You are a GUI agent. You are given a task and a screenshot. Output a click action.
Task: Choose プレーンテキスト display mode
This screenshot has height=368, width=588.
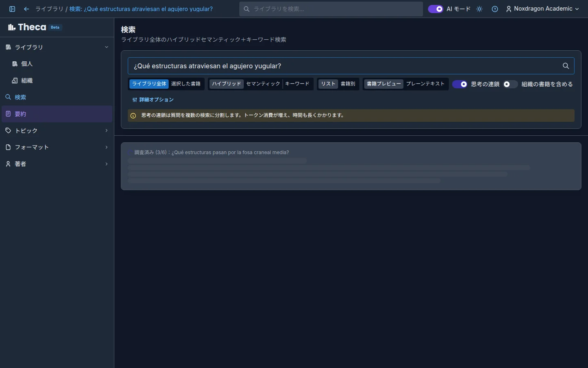pyautogui.click(x=425, y=84)
